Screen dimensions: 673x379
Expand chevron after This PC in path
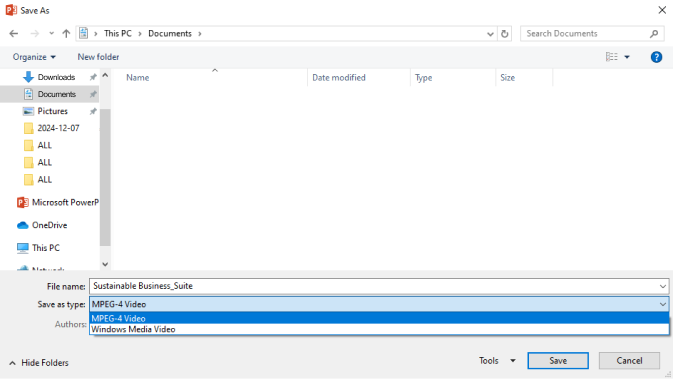(x=140, y=33)
